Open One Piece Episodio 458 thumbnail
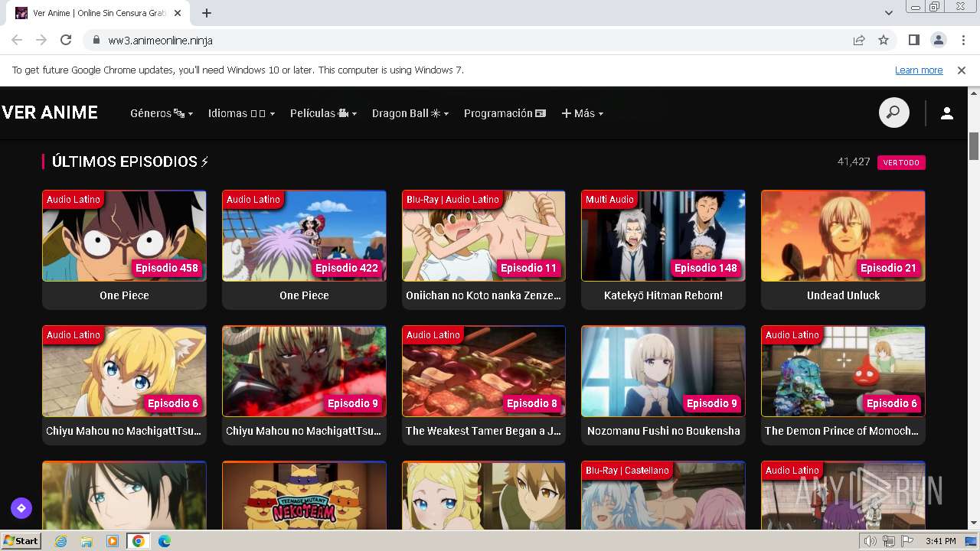The height and width of the screenshot is (551, 980). point(124,236)
